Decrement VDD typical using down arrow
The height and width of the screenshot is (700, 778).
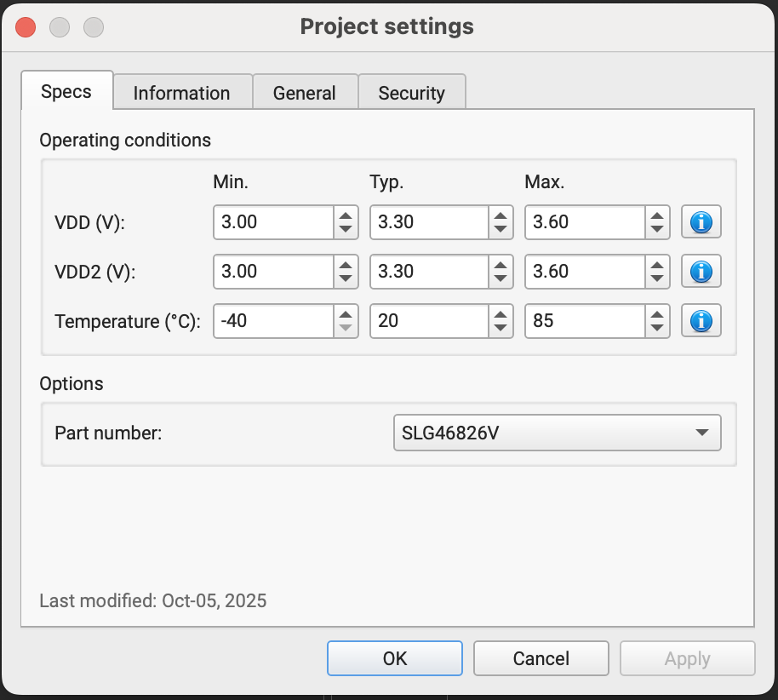[500, 228]
